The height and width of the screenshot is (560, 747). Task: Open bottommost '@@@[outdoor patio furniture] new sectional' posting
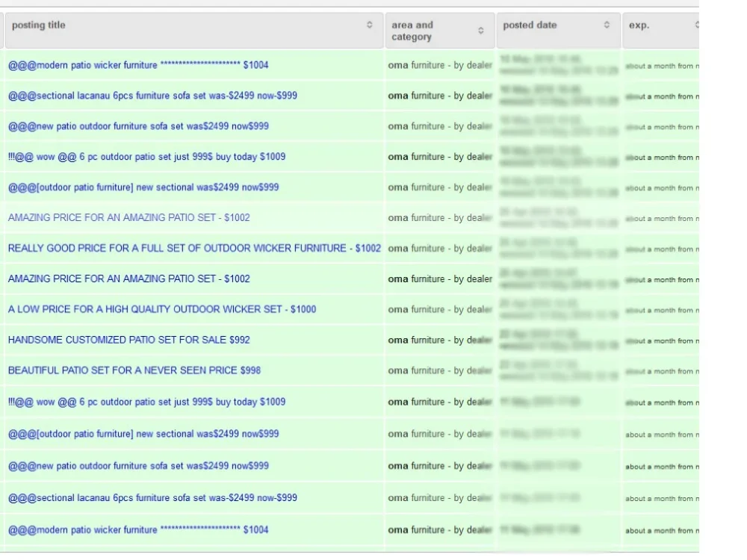(143, 434)
